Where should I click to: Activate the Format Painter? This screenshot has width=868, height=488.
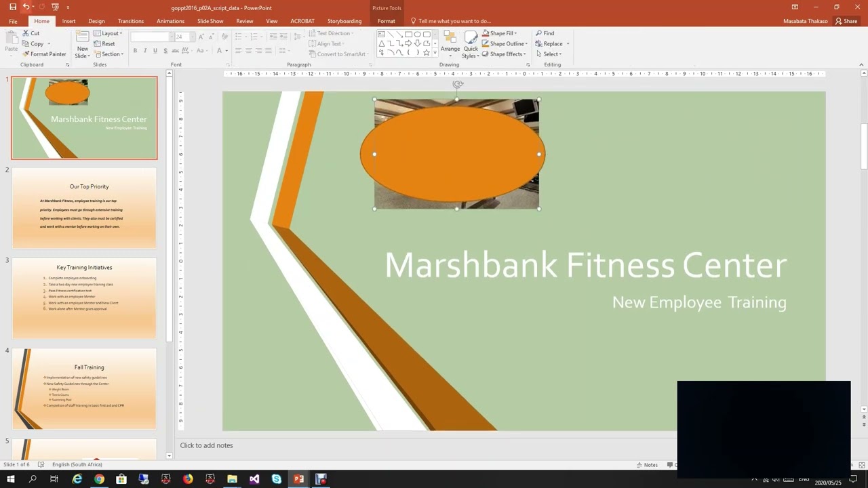coord(44,54)
